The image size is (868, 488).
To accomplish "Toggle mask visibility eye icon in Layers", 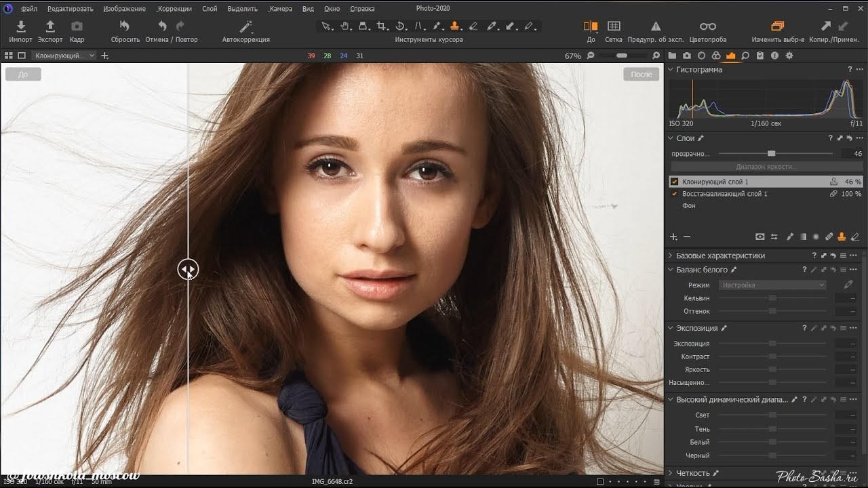I will point(759,237).
